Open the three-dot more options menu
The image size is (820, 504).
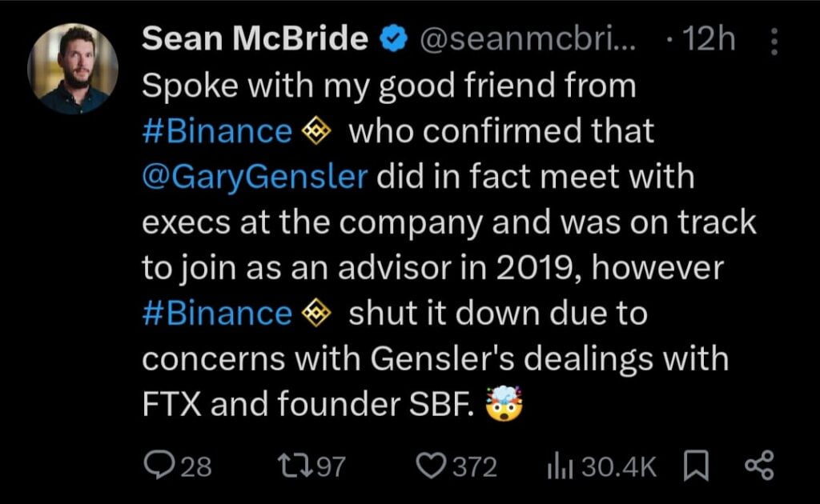pyautogui.click(x=773, y=42)
